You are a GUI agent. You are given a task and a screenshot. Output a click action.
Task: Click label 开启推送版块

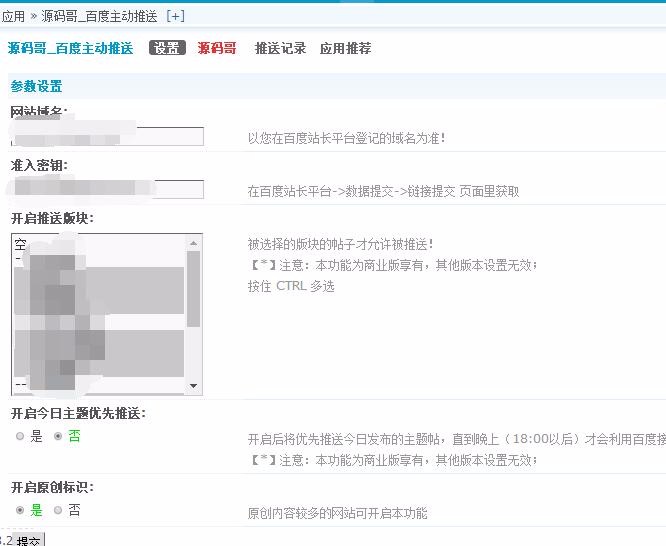tap(52, 218)
